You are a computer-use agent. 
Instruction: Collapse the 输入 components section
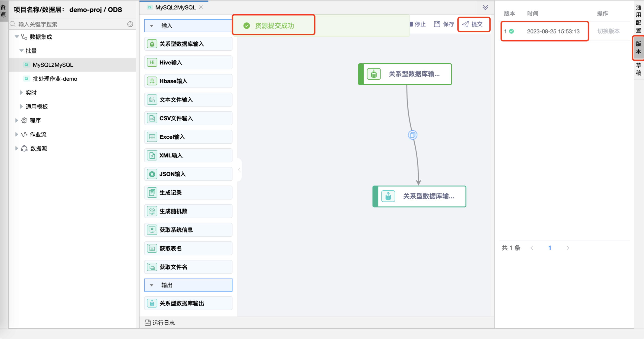pos(152,26)
